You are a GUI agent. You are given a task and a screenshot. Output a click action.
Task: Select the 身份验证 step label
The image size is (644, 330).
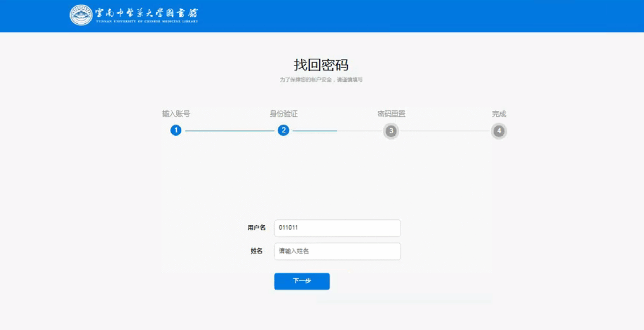pyautogui.click(x=283, y=114)
